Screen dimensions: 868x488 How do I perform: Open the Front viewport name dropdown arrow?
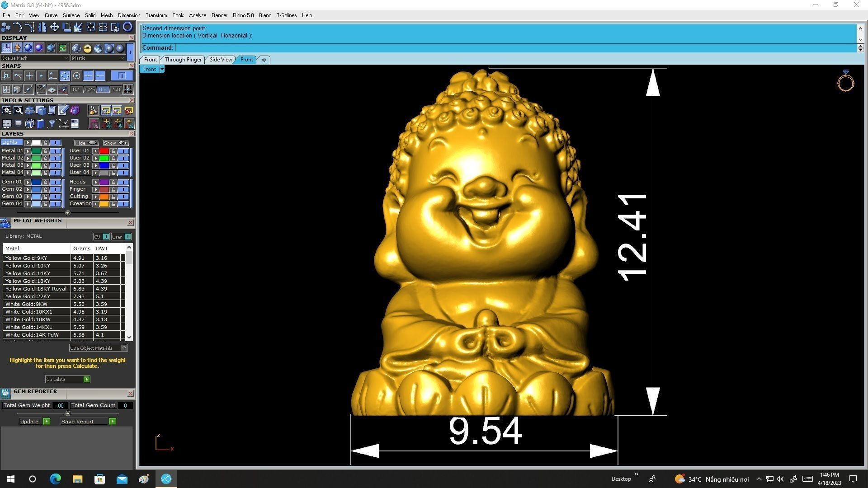162,69
